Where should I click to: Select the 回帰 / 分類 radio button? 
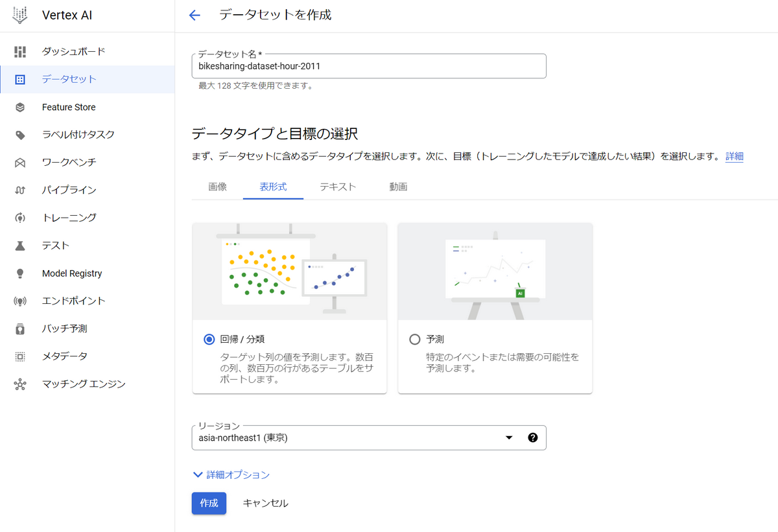coord(209,339)
